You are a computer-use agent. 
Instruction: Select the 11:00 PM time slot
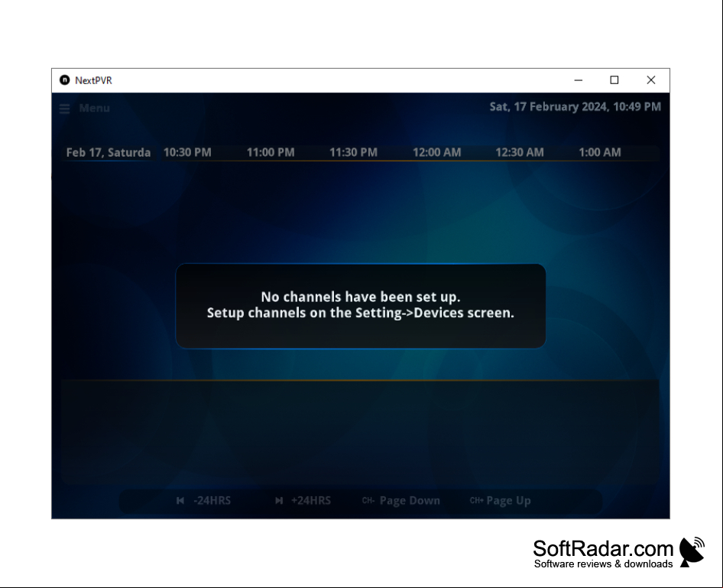[271, 152]
